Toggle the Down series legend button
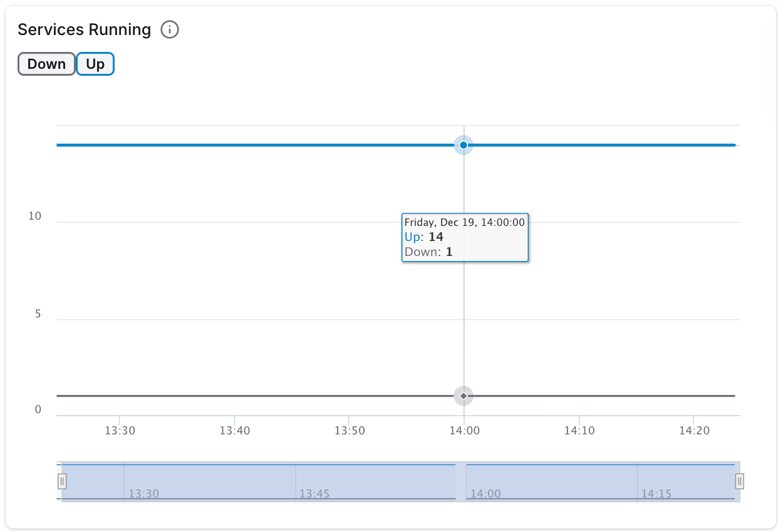The image size is (778, 532). click(x=47, y=64)
